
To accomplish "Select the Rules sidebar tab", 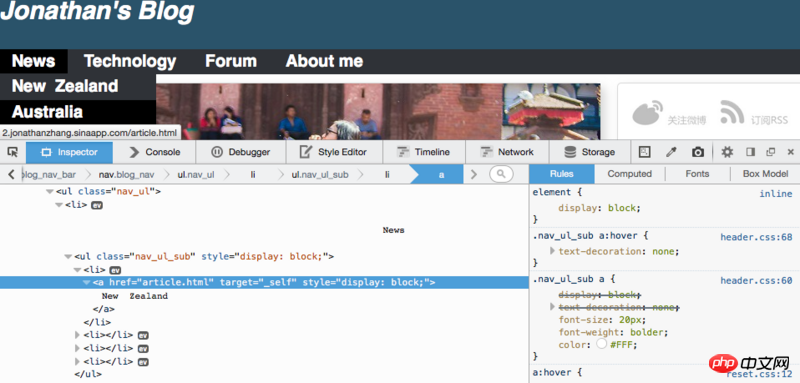I will (x=562, y=174).
